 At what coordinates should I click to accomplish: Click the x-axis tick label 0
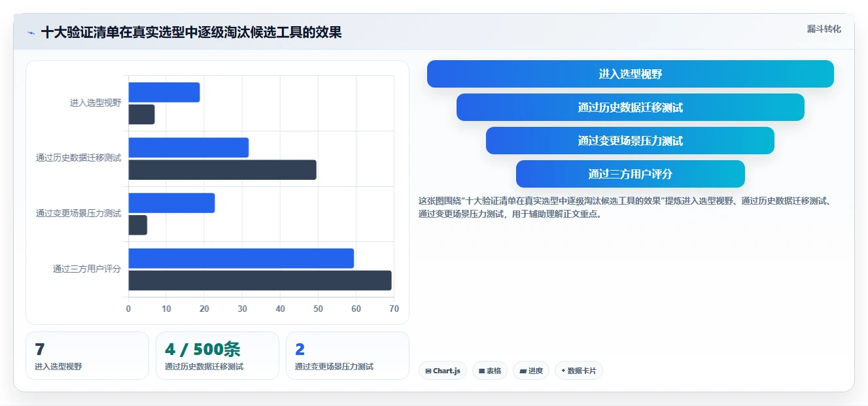(128, 309)
